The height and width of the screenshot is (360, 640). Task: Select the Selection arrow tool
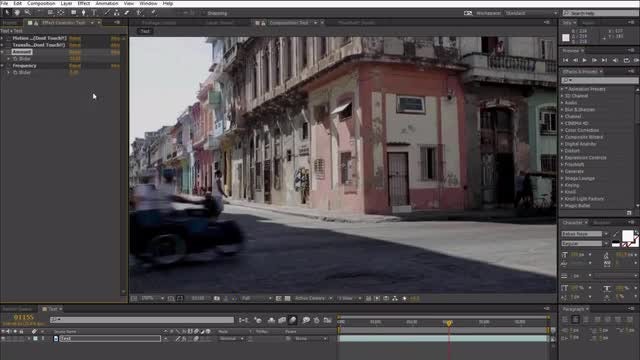(7, 13)
